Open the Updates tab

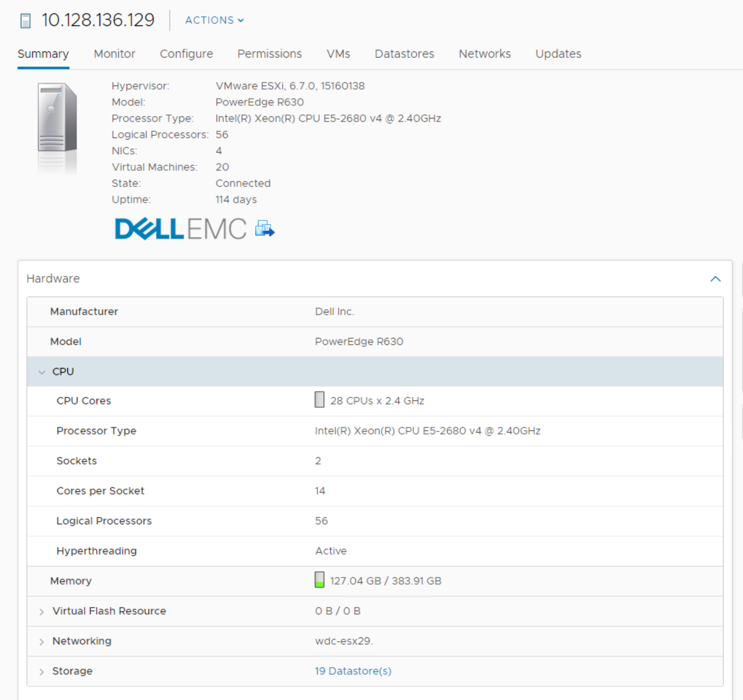tap(558, 54)
